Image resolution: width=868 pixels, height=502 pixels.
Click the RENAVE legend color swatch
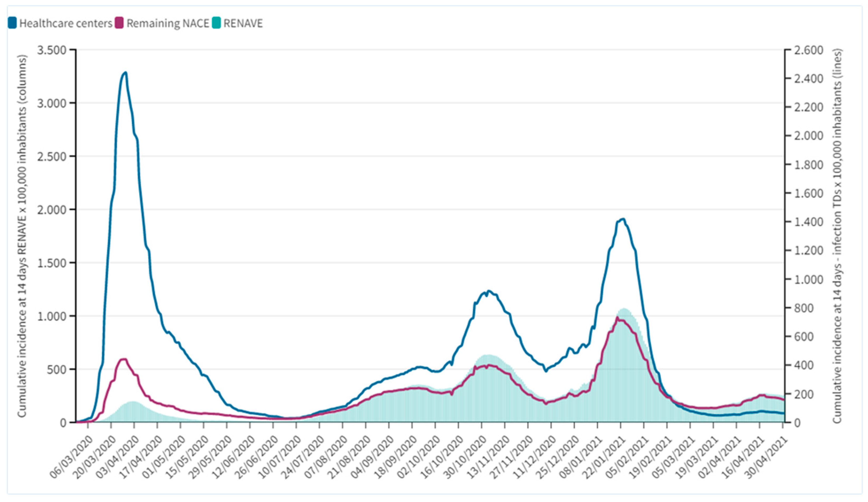click(216, 23)
